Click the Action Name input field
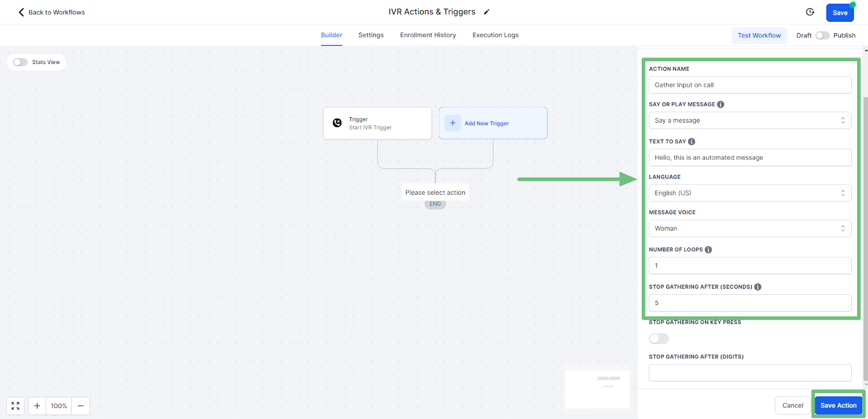 tap(750, 85)
